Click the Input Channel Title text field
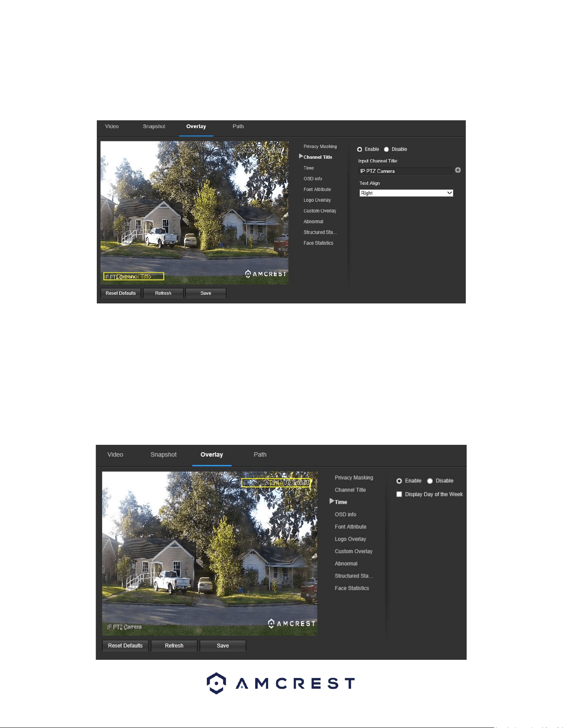This screenshot has height=728, width=563. tap(405, 171)
